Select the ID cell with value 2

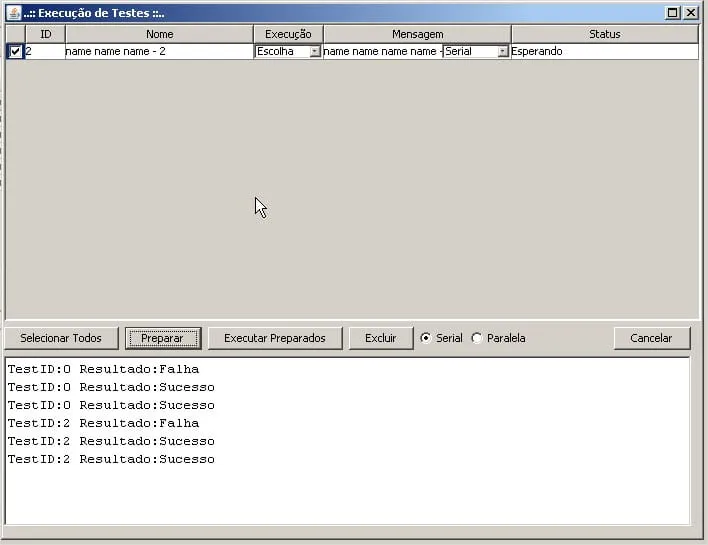(x=45, y=51)
